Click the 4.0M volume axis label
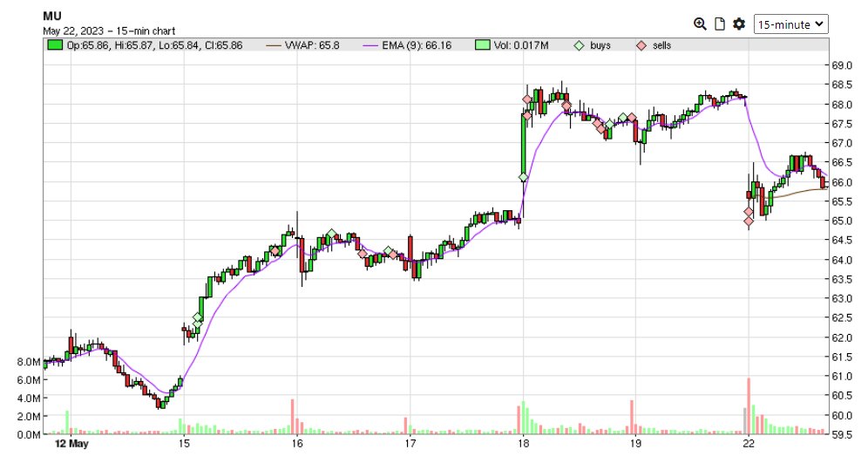 (x=29, y=398)
